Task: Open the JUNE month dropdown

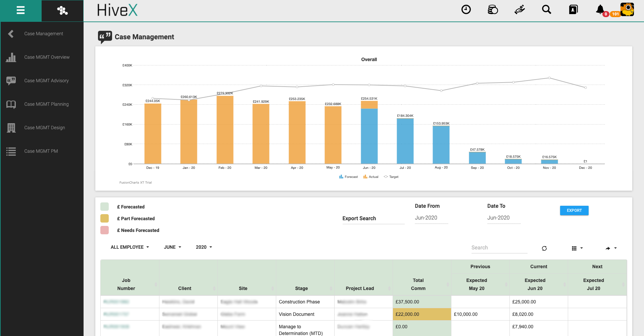Action: point(172,247)
